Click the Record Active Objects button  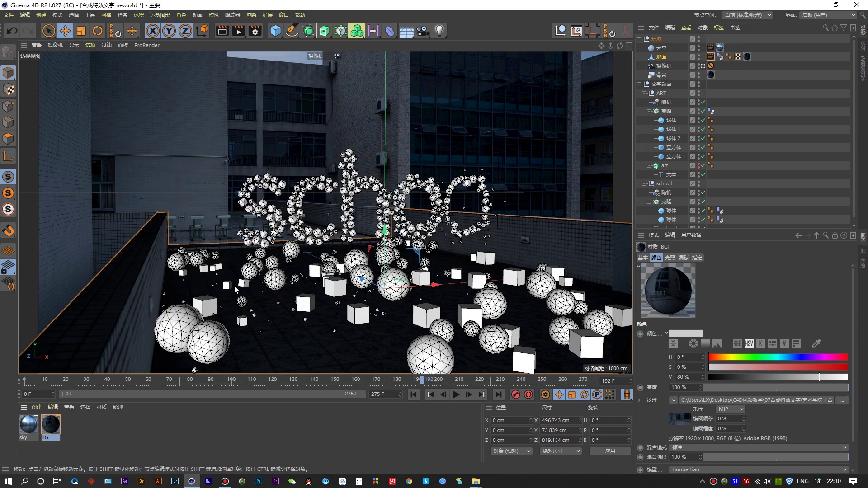pos(515,394)
